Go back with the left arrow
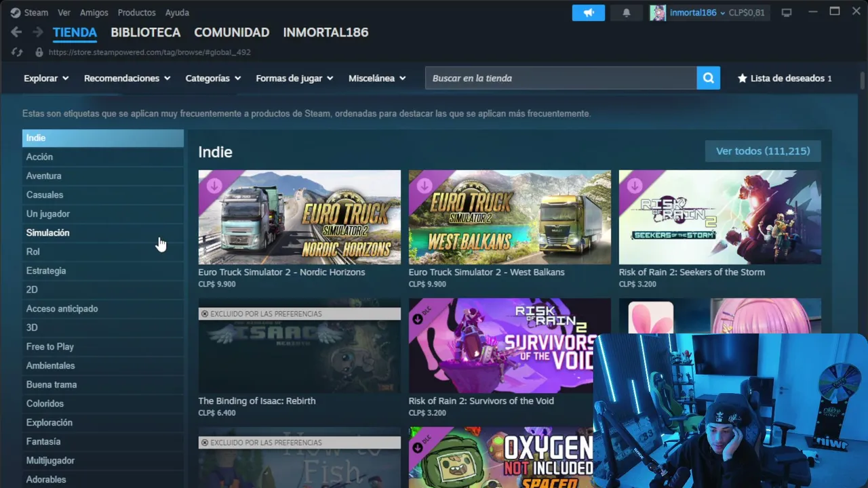The image size is (868, 488). click(16, 32)
